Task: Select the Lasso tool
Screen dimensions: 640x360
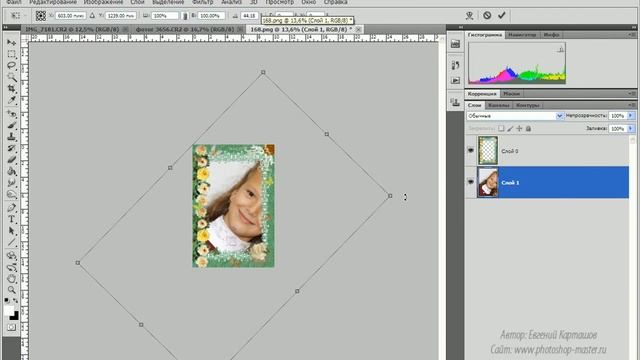Action: 11,66
